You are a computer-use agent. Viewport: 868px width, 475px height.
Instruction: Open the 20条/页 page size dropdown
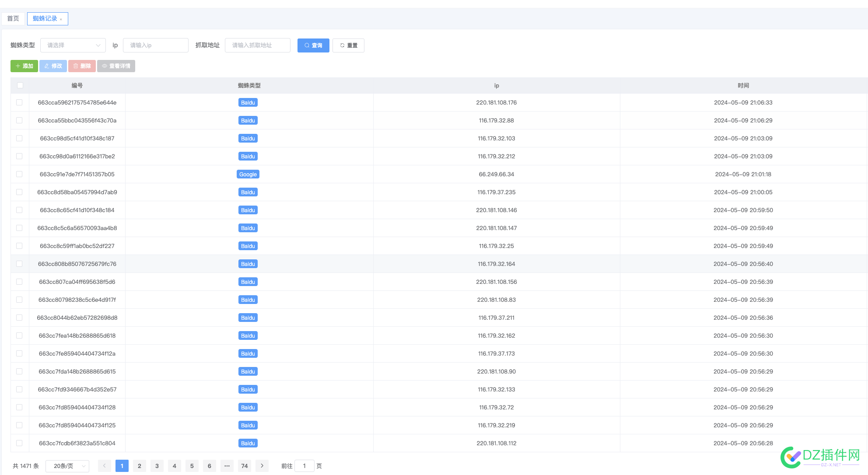(x=67, y=466)
